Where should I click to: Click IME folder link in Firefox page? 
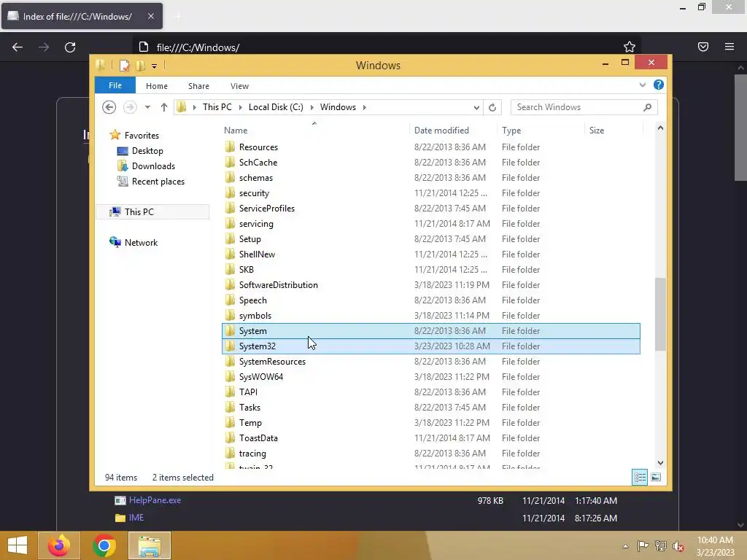pyautogui.click(x=136, y=518)
